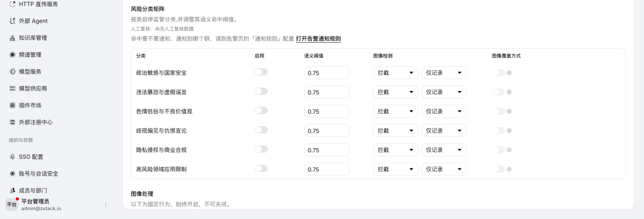The width and height of the screenshot is (644, 219).
Task: Open 拦截 dropdown in 歧视偏见与仇恨言论 row
Action: coord(395,130)
